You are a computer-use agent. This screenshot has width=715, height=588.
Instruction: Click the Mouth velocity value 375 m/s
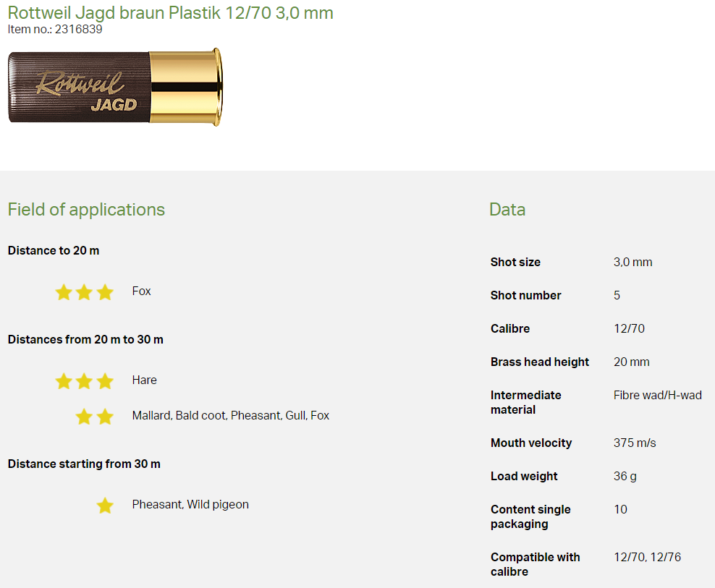pos(635,443)
